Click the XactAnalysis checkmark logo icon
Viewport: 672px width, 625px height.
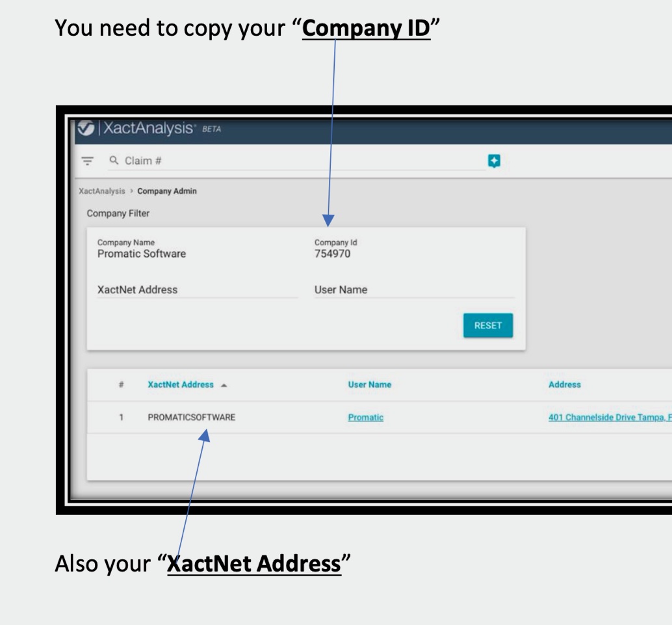[85, 129]
